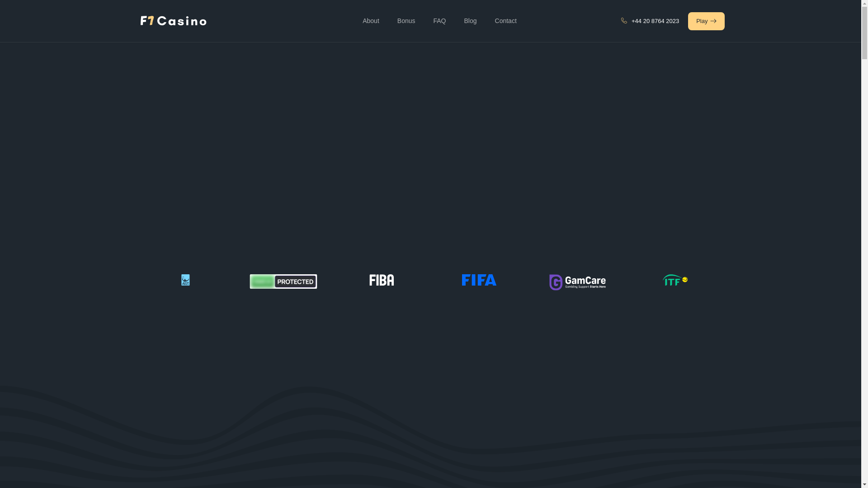Click the phone icon in header
Screen dimensions: 868x488
[x=624, y=21]
